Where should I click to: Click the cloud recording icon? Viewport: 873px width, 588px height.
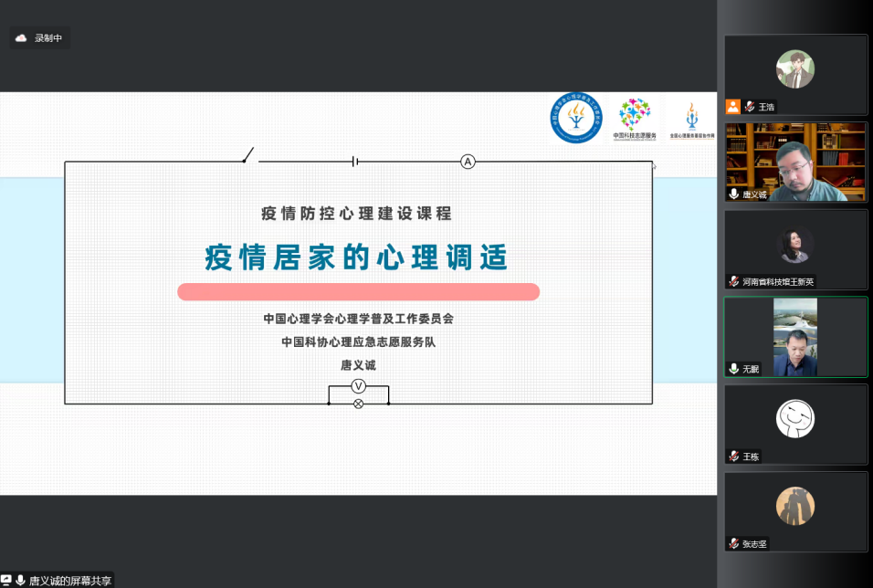(x=21, y=37)
